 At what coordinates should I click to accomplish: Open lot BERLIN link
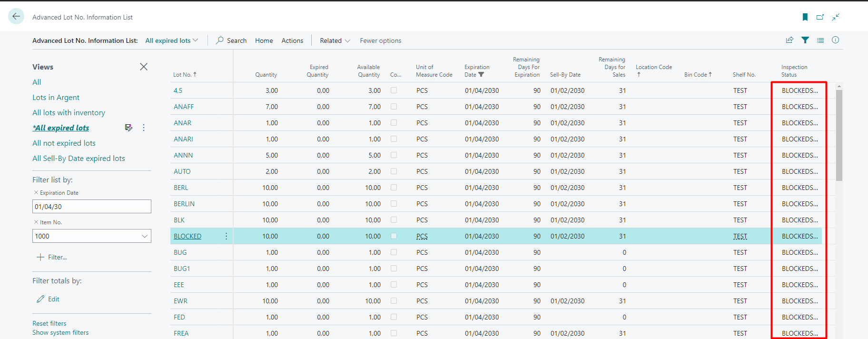pyautogui.click(x=184, y=204)
